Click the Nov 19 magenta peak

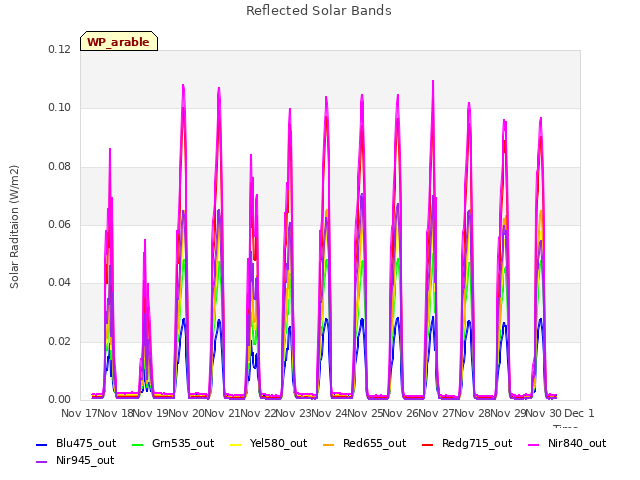(x=183, y=86)
